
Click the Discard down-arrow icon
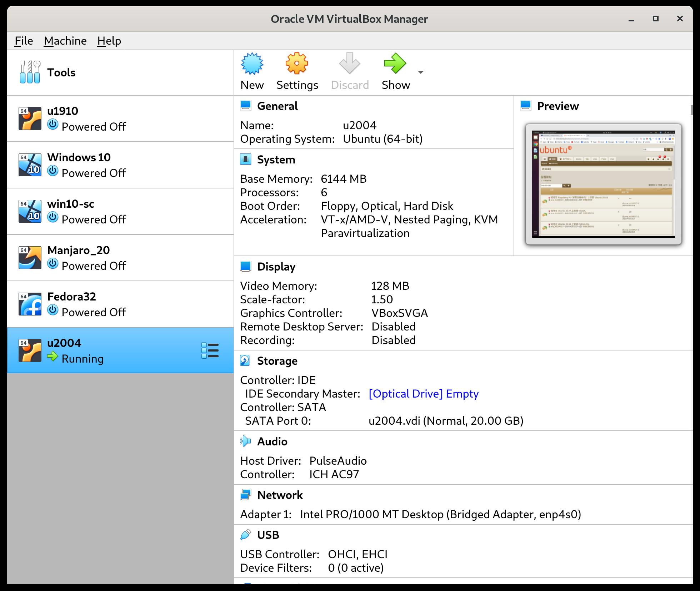pyautogui.click(x=349, y=64)
